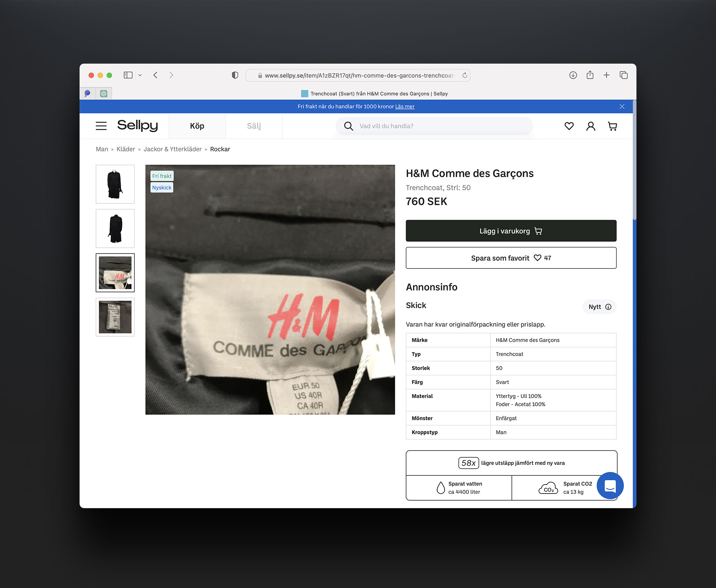Viewport: 716px width, 588px height.
Task: Click Safari's share icon
Action: coord(590,75)
